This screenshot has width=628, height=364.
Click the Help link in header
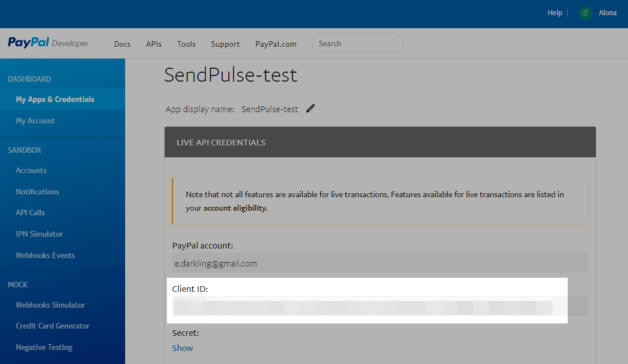pyautogui.click(x=555, y=13)
